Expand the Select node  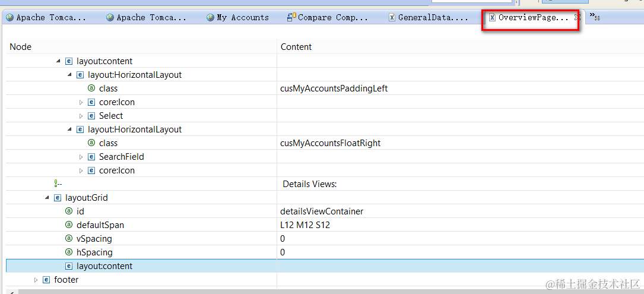pos(81,116)
